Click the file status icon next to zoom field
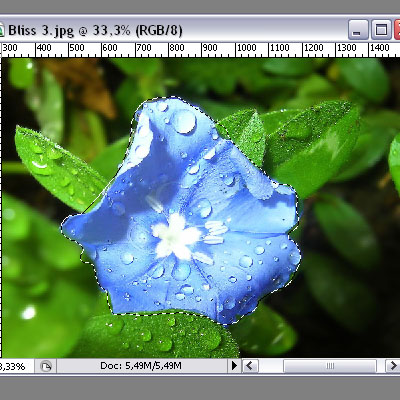The image size is (400, 400). (x=46, y=366)
